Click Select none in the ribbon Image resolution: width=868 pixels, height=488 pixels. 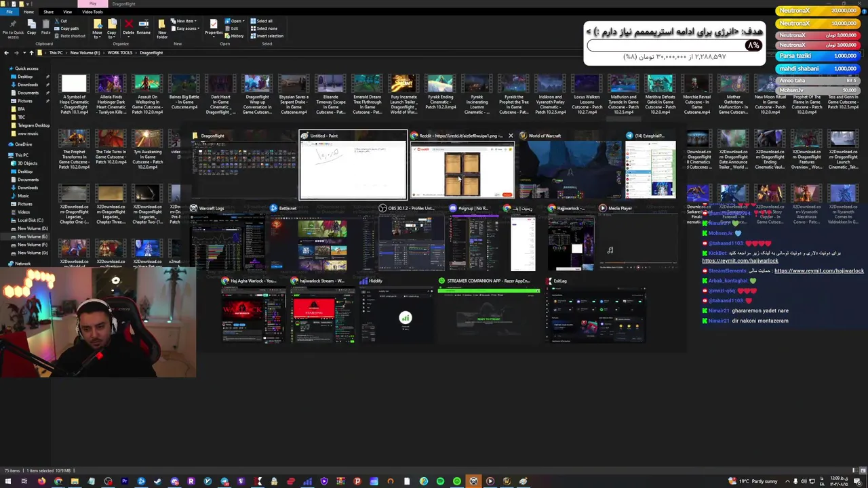[x=263, y=28]
